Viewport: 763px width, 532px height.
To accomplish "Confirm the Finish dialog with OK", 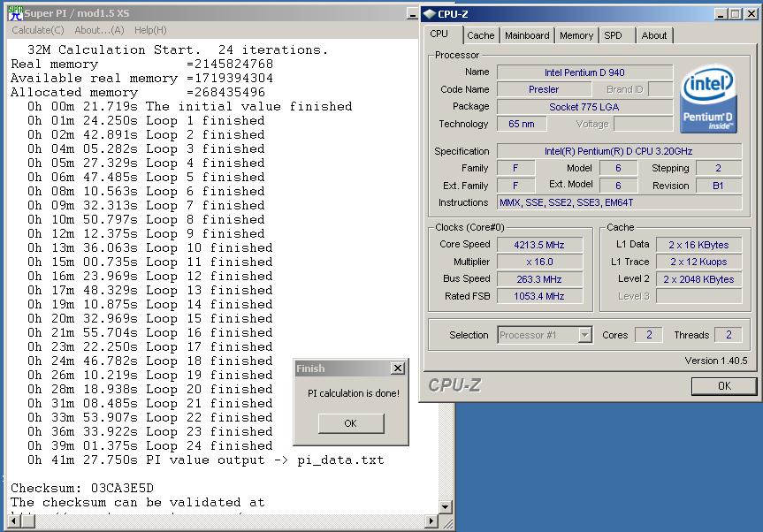I will (x=351, y=423).
